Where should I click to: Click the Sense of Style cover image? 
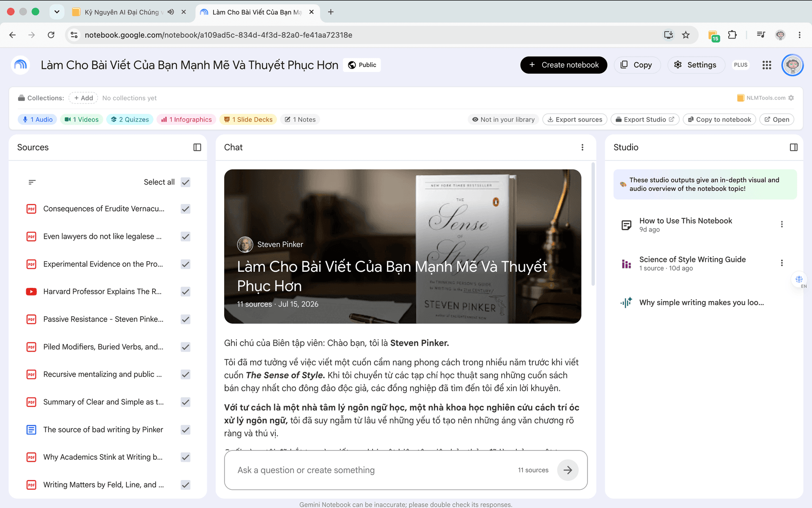(x=403, y=246)
